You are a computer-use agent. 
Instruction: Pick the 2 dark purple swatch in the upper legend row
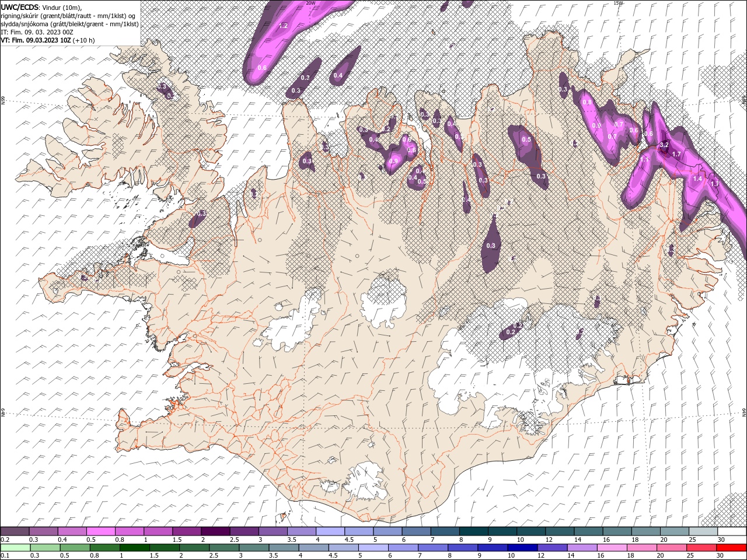(x=215, y=531)
